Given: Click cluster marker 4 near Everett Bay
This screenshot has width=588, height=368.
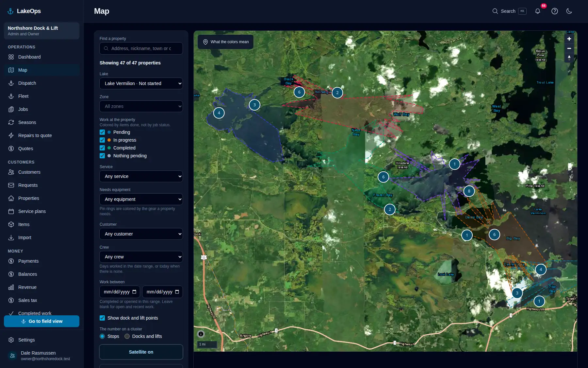Looking at the screenshot, I should 541,270.
